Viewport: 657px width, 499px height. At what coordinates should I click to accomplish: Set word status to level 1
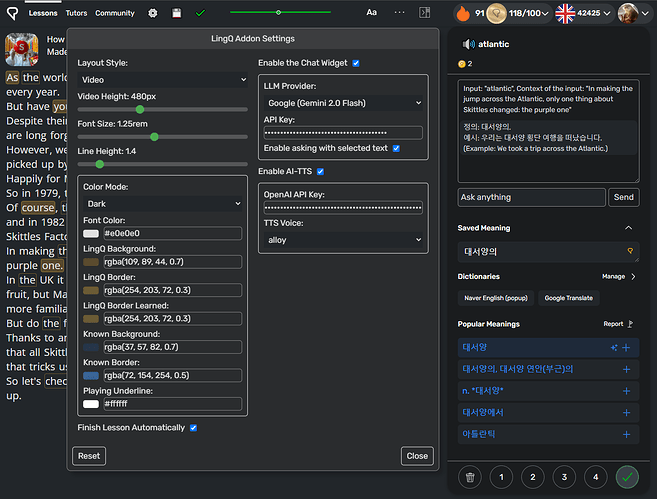(502, 477)
